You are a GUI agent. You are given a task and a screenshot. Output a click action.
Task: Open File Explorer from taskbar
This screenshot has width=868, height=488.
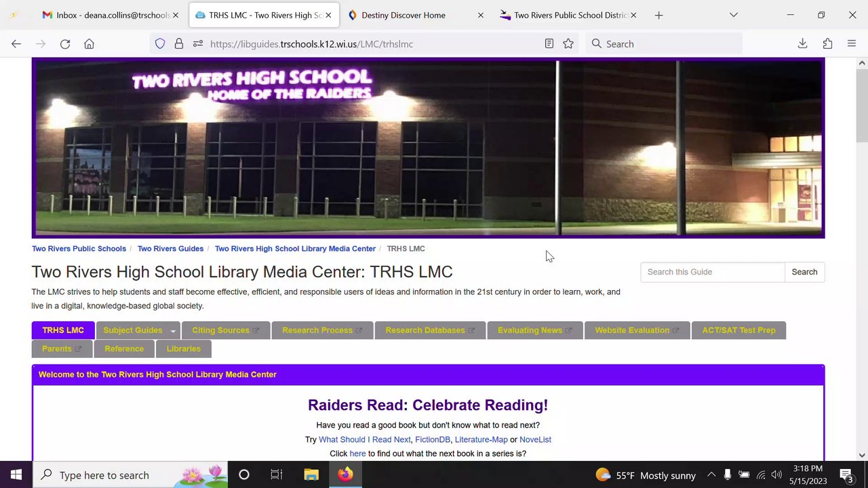[311, 475]
